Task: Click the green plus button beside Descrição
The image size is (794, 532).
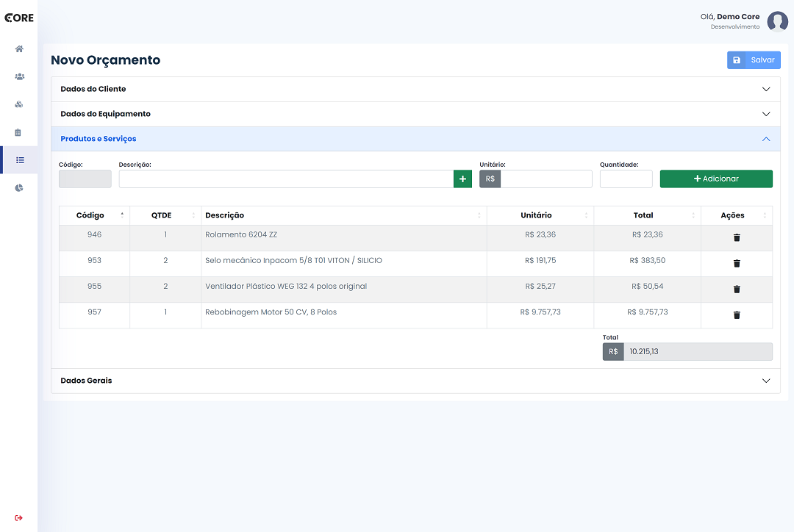Action: (x=462, y=179)
